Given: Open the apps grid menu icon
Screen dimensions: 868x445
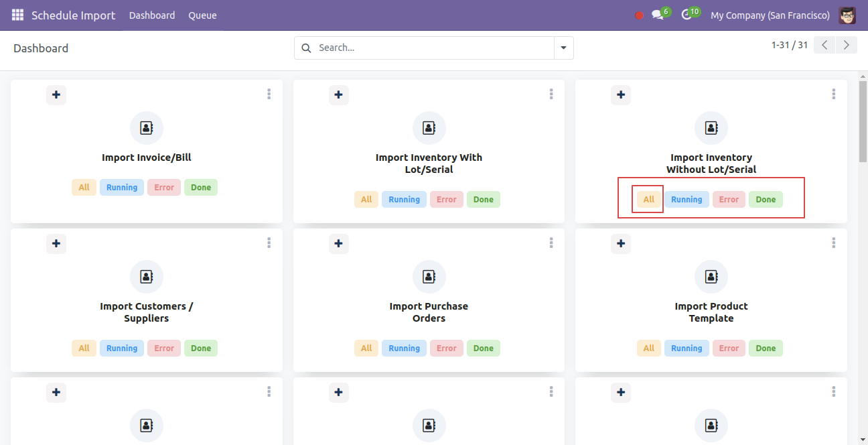Looking at the screenshot, I should coord(17,15).
